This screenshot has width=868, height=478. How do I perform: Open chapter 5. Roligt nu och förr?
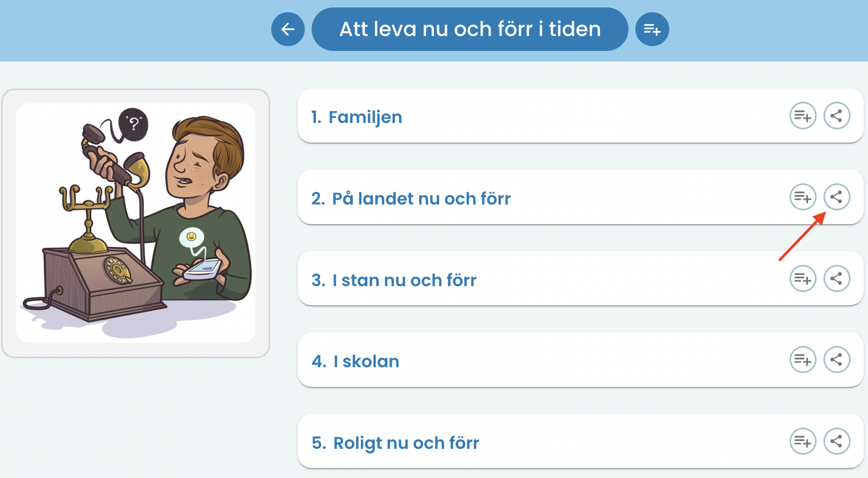(x=395, y=443)
